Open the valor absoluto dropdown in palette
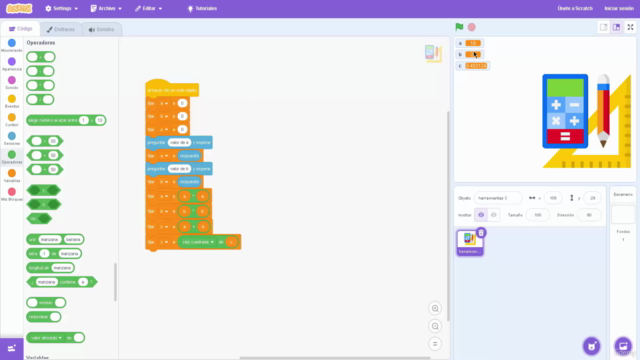Screen dimensions: 640x360 pos(47,338)
